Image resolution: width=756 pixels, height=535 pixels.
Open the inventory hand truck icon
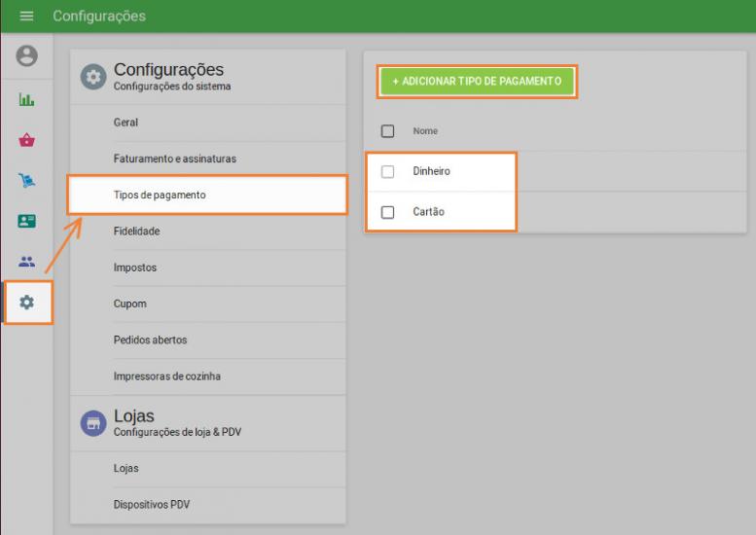pos(27,180)
